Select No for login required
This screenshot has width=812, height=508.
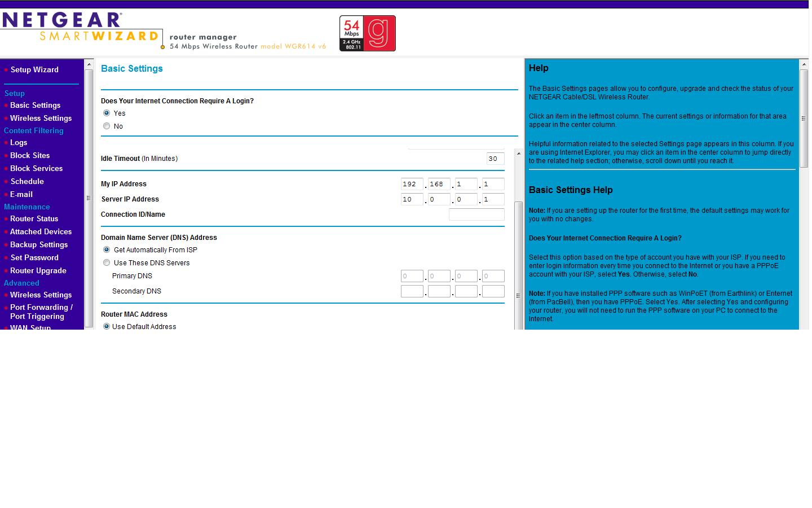(x=107, y=126)
